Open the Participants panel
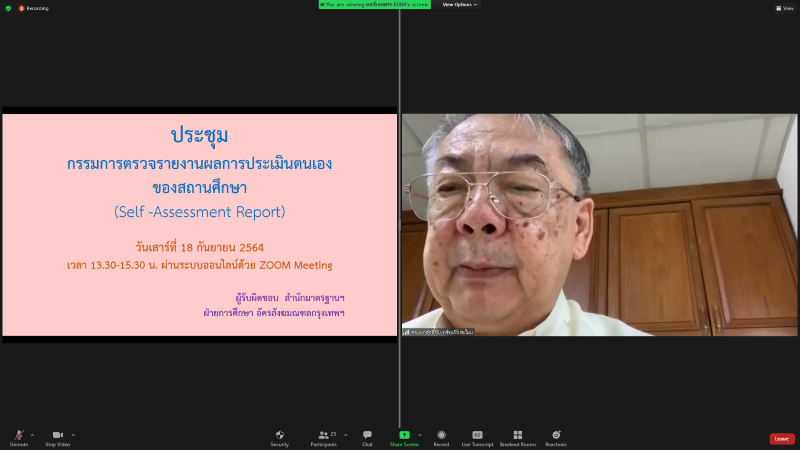800x450 pixels. pos(324,438)
